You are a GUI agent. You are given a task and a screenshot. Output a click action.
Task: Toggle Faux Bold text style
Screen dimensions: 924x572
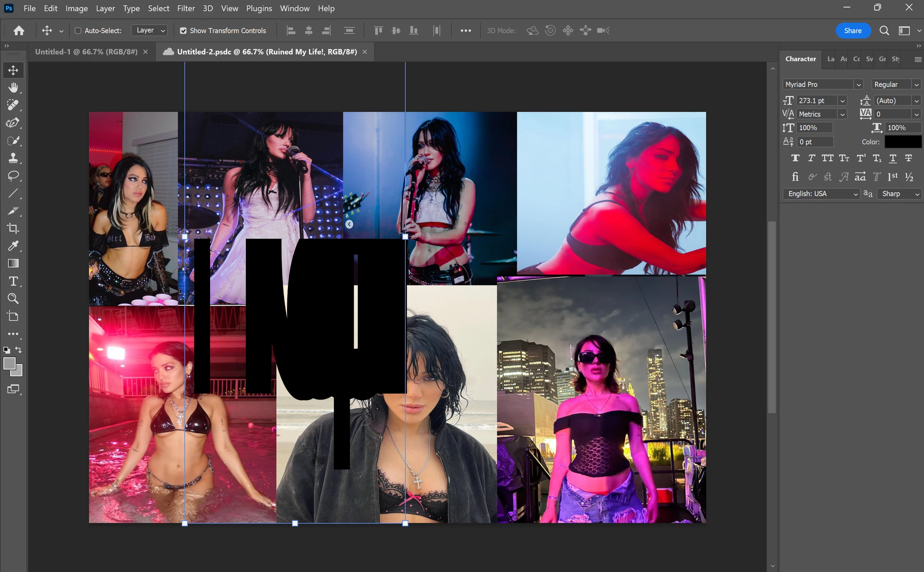(x=795, y=158)
